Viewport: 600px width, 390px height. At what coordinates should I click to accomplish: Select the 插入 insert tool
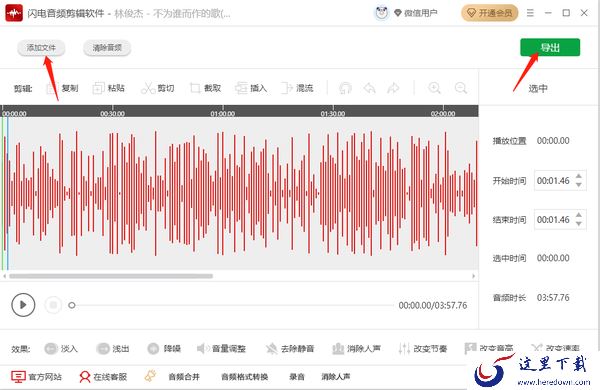click(x=251, y=88)
